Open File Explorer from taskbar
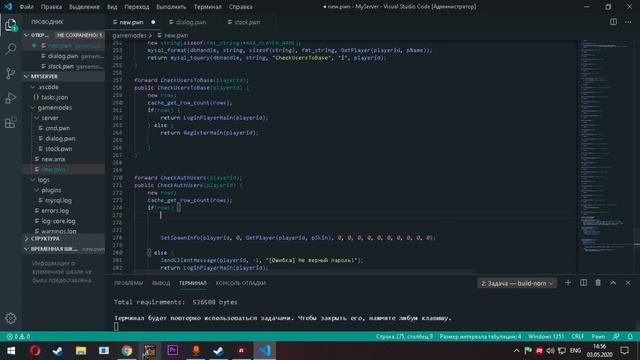This screenshot has height=360, width=640. point(81,351)
